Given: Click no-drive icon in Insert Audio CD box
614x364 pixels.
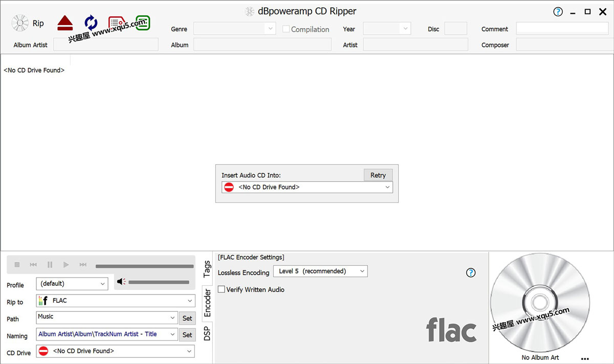Looking at the screenshot, I should 229,187.
